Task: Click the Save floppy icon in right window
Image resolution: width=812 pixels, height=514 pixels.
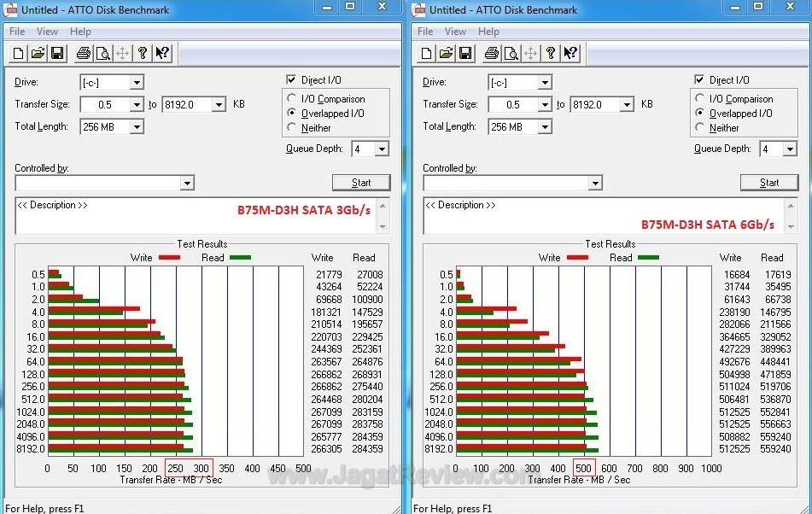Action: coord(465,54)
